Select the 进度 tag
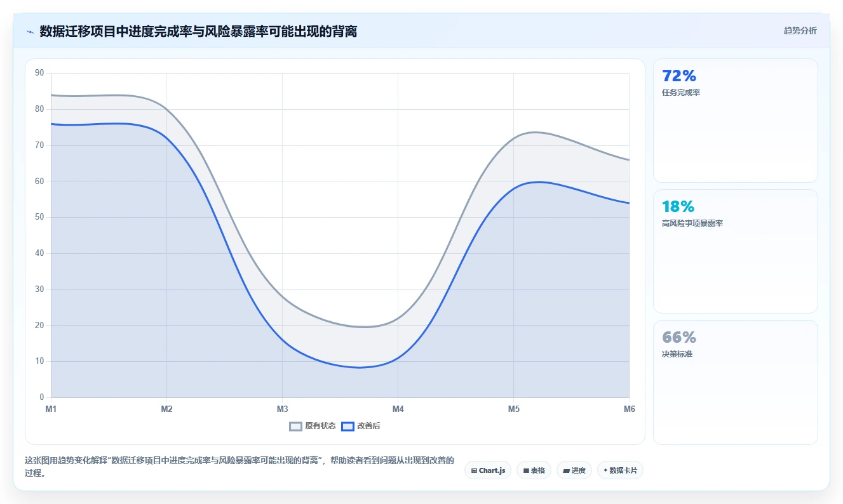Image resolution: width=843 pixels, height=504 pixels. (574, 470)
